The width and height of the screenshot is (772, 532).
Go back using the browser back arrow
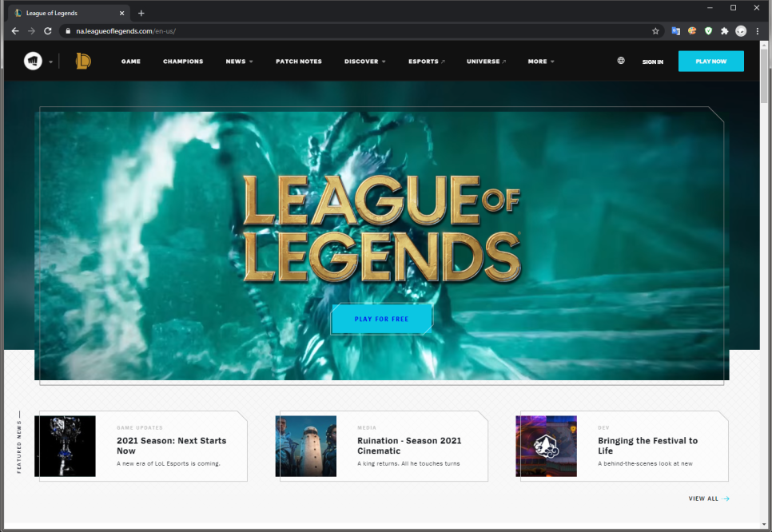pyautogui.click(x=15, y=31)
